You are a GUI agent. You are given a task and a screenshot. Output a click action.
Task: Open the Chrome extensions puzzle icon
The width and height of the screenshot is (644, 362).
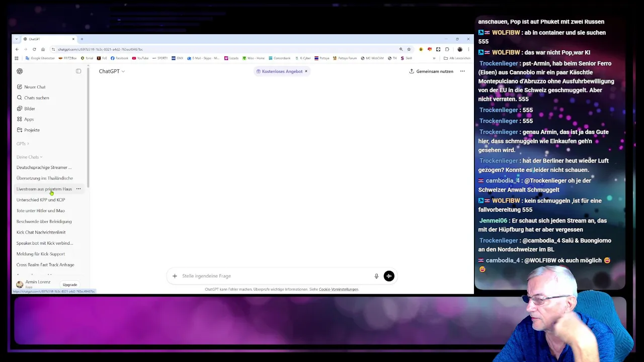coord(447,49)
